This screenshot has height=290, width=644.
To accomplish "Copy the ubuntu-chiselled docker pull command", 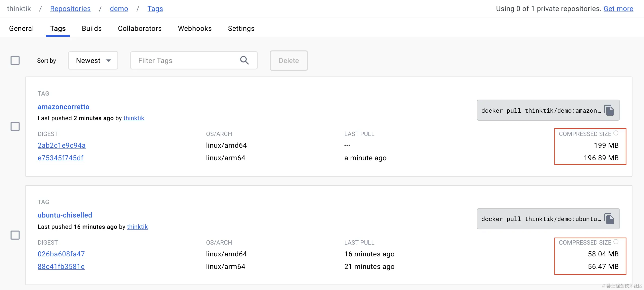I will [609, 219].
